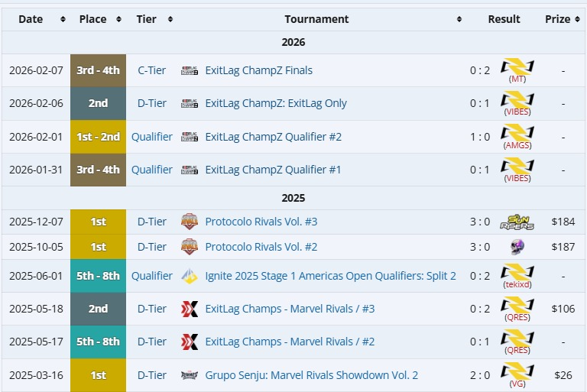Viewport: 587px width, 392px height.
Task: Click the (VG) team link
Action: point(517,384)
